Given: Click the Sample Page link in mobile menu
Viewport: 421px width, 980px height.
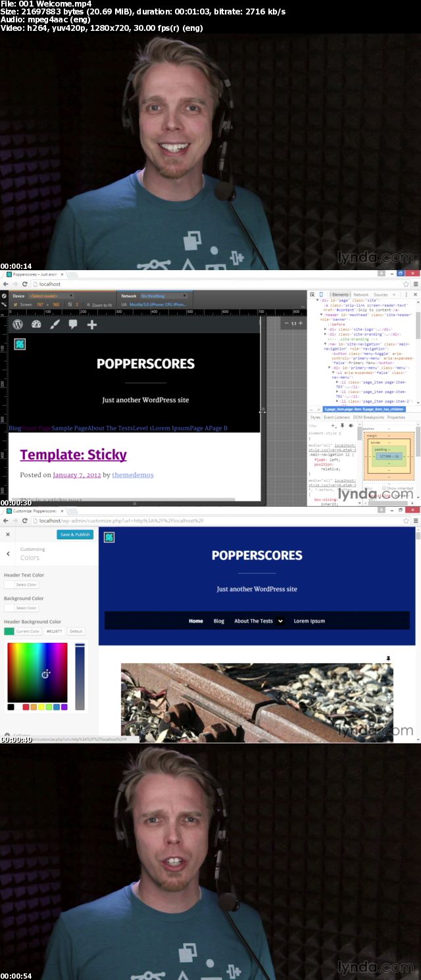Looking at the screenshot, I should pyautogui.click(x=70, y=428).
